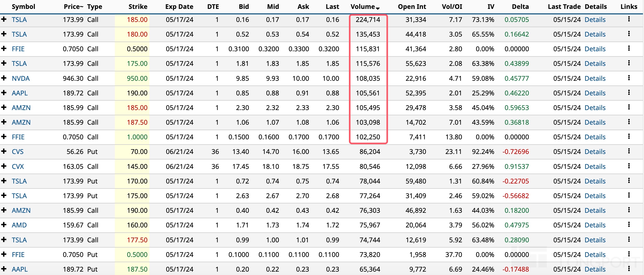This screenshot has height=275, width=644.
Task: Click kebab menu on FFIE 0.5000 Call row
Action: tap(629, 48)
